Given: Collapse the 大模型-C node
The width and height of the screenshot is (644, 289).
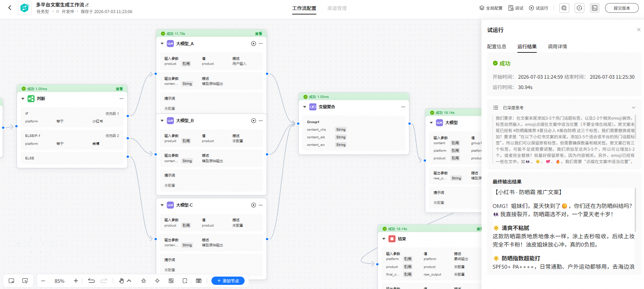Looking at the screenshot, I should (x=162, y=205).
